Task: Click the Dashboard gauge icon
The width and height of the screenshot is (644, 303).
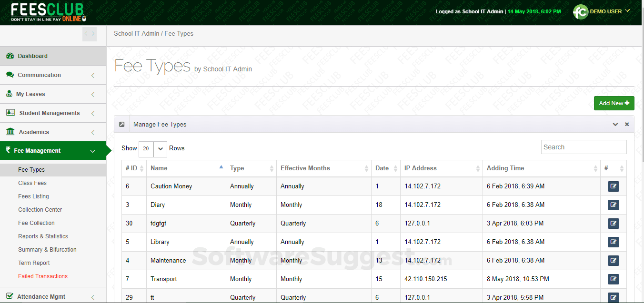Action: coord(10,56)
